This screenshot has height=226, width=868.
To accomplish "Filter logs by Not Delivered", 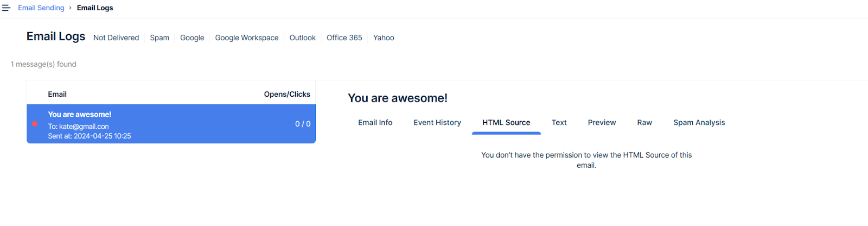I will coord(116,38).
